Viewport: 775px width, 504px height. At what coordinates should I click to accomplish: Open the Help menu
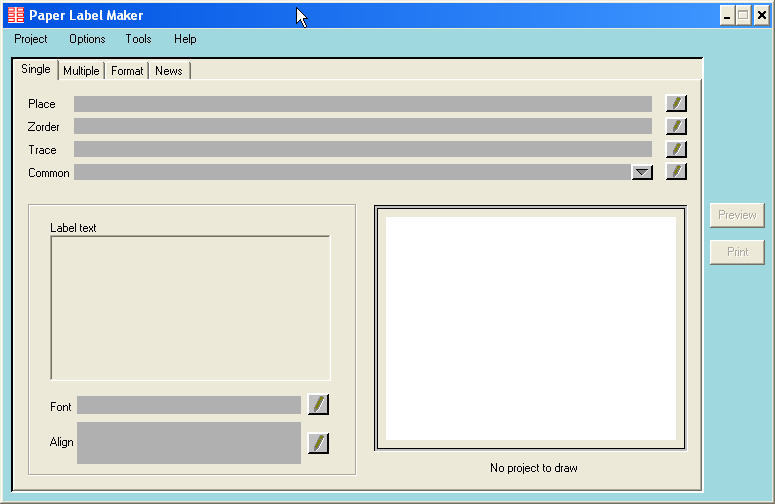tap(185, 39)
